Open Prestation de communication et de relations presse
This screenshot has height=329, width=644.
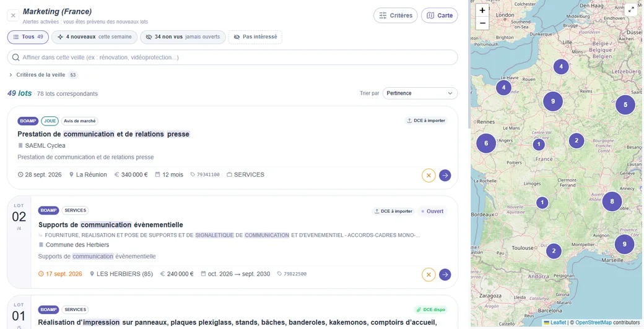(103, 134)
